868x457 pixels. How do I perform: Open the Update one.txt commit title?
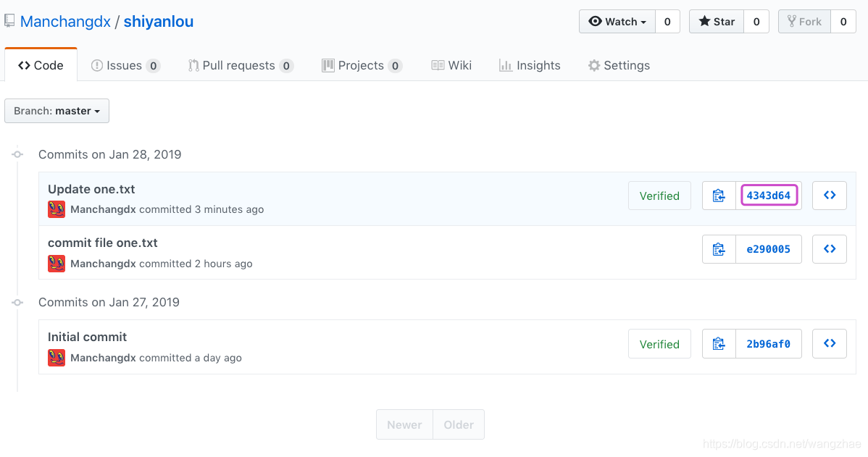pos(91,189)
